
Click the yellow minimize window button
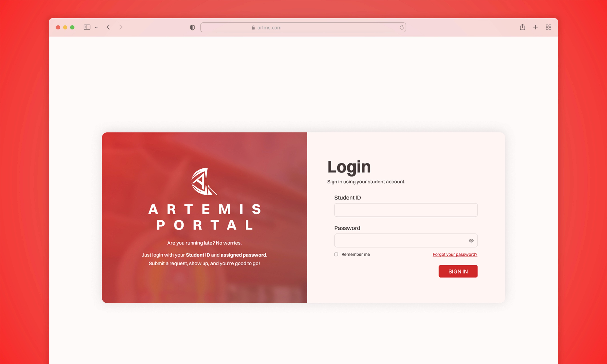pyautogui.click(x=65, y=28)
